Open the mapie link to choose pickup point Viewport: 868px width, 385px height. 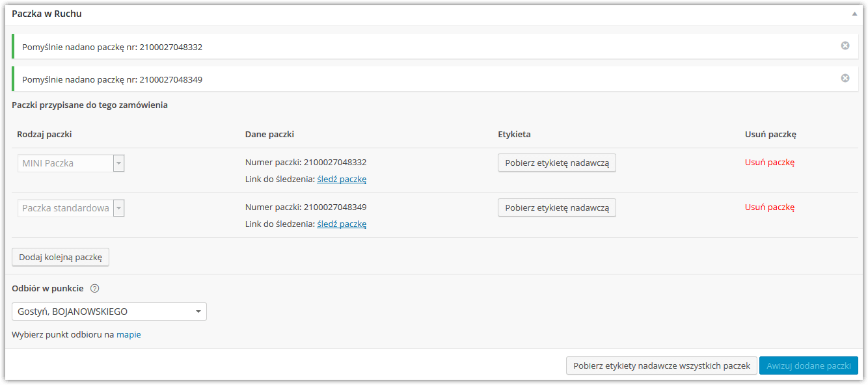coord(129,335)
